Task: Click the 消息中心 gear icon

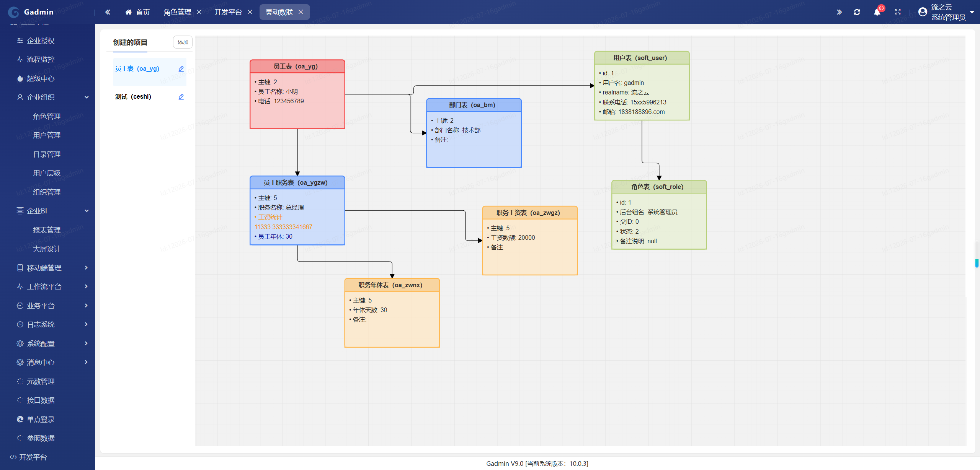Action: click(20, 362)
